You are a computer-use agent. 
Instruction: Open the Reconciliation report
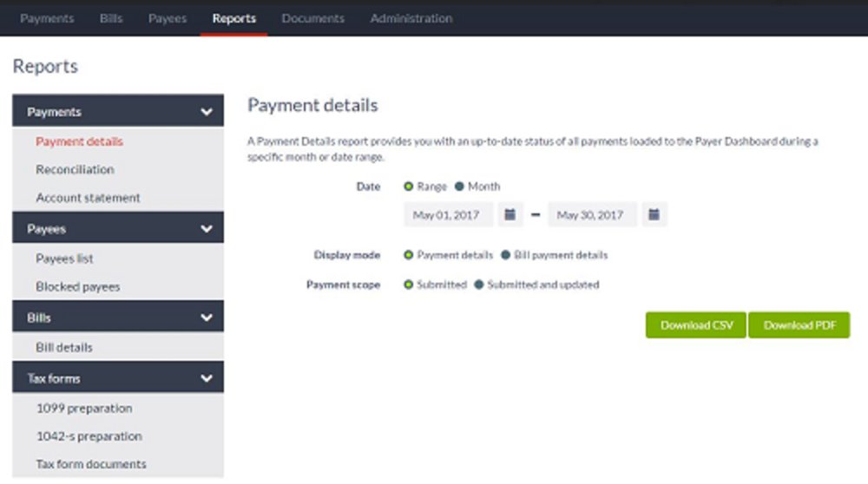click(x=75, y=169)
